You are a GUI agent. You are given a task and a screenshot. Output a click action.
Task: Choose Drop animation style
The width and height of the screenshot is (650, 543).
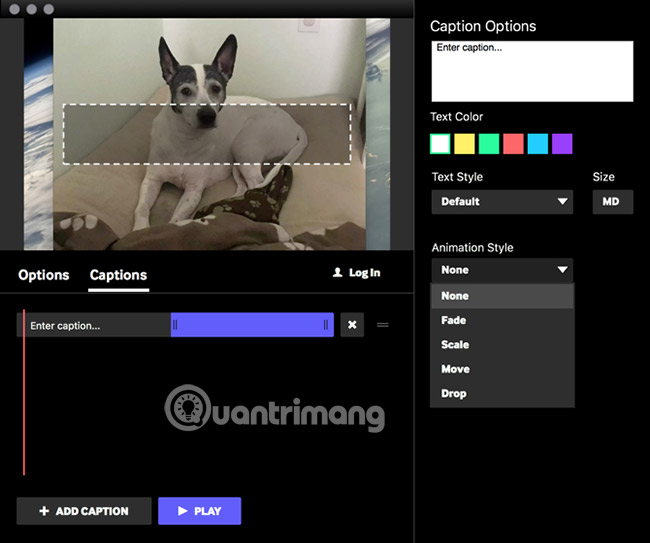coord(502,394)
